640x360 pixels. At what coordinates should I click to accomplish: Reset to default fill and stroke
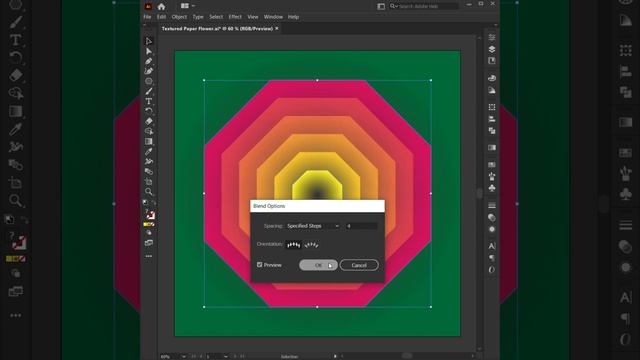pos(145,202)
